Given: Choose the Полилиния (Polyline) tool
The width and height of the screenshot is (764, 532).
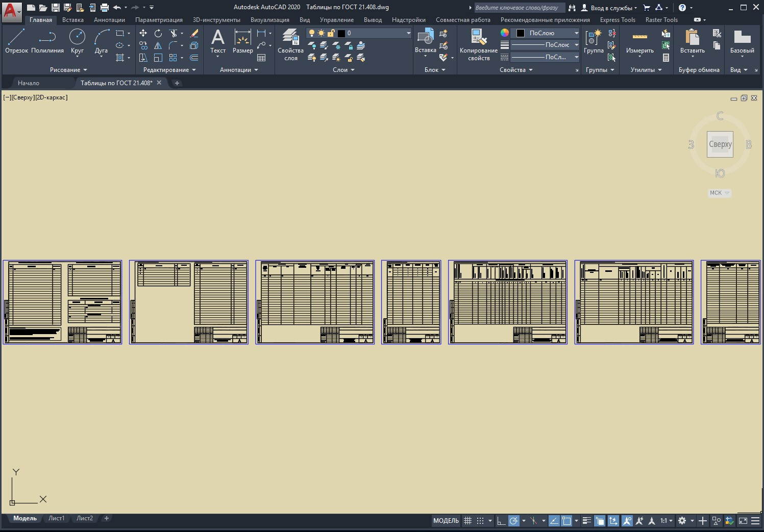Looking at the screenshot, I should [x=47, y=41].
